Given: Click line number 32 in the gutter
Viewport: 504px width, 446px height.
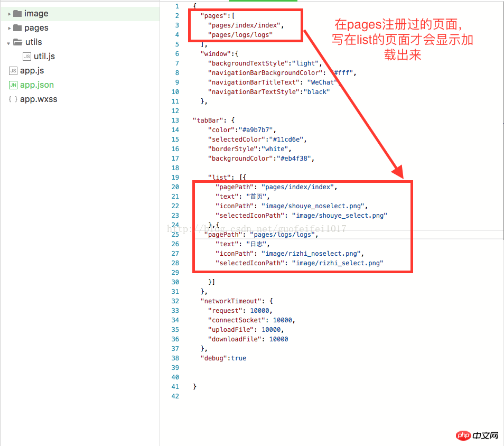Looking at the screenshot, I should click(175, 301).
